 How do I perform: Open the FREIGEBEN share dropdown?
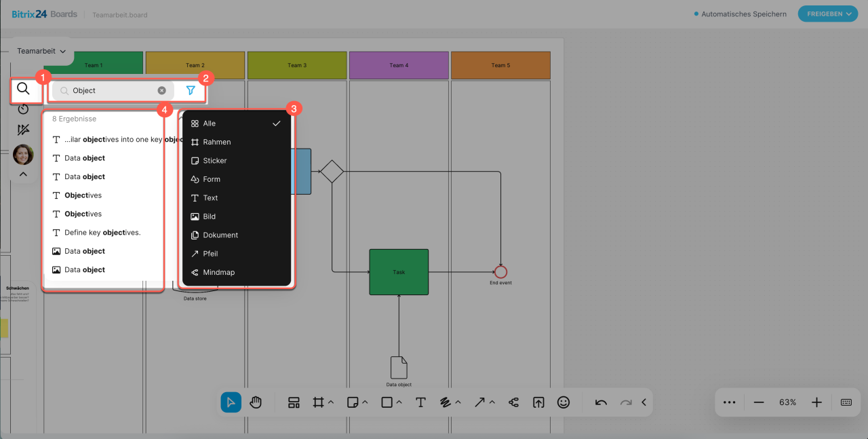pos(827,14)
